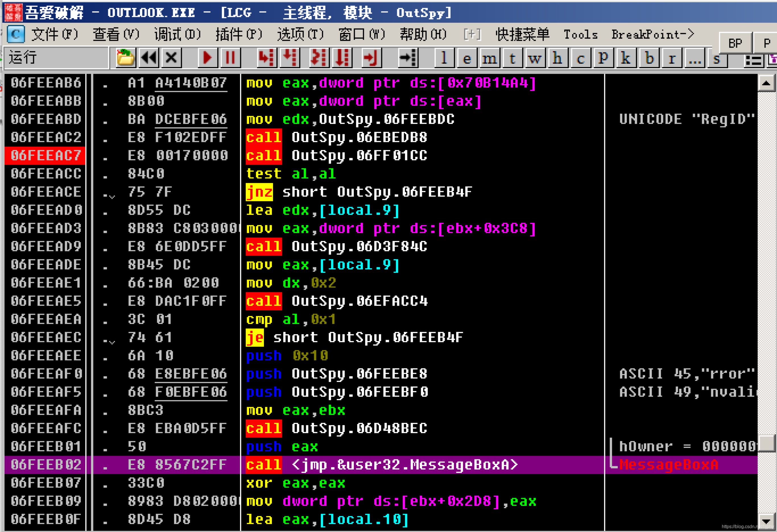Click the Execute till return icon
777x532 pixels.
pos(371,58)
